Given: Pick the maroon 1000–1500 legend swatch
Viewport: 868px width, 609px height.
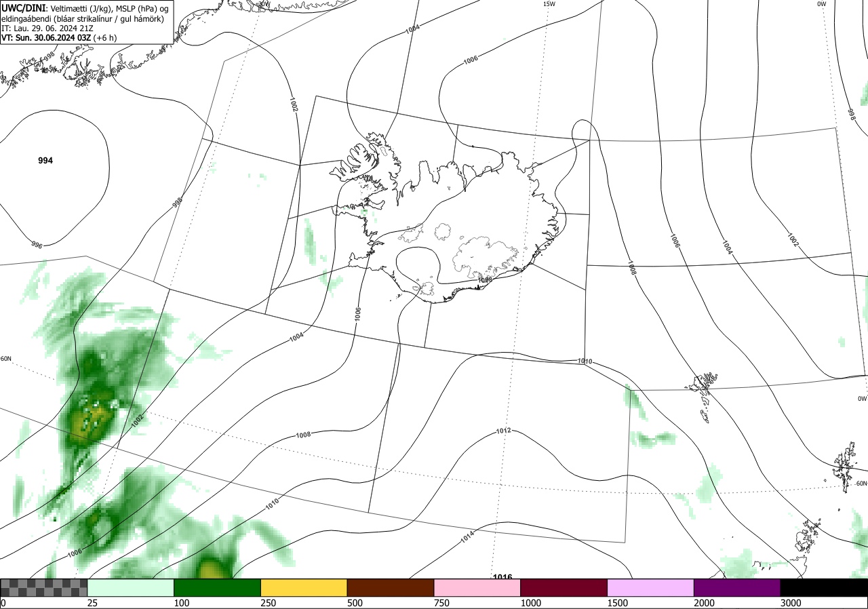Looking at the screenshot, I should click(x=564, y=587).
